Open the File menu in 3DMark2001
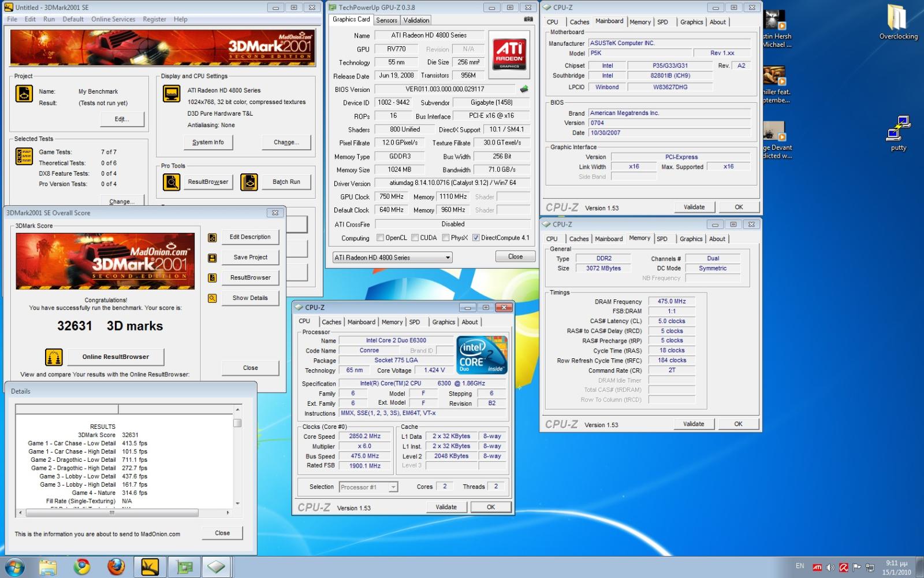Image resolution: width=924 pixels, height=578 pixels. (12, 19)
